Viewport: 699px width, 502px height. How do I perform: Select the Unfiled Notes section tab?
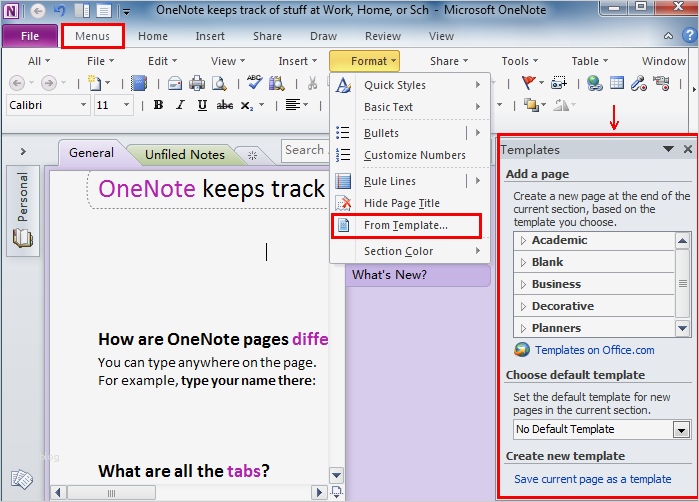(x=185, y=155)
